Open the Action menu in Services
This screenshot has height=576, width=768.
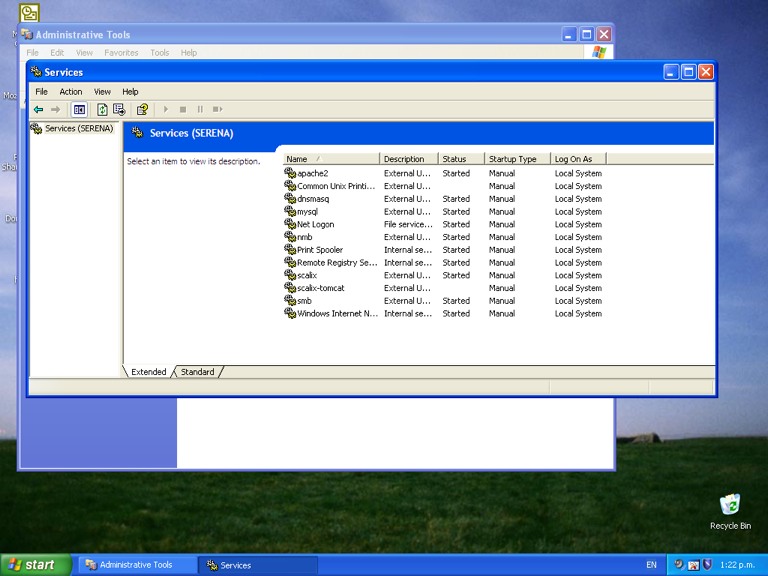click(x=71, y=92)
